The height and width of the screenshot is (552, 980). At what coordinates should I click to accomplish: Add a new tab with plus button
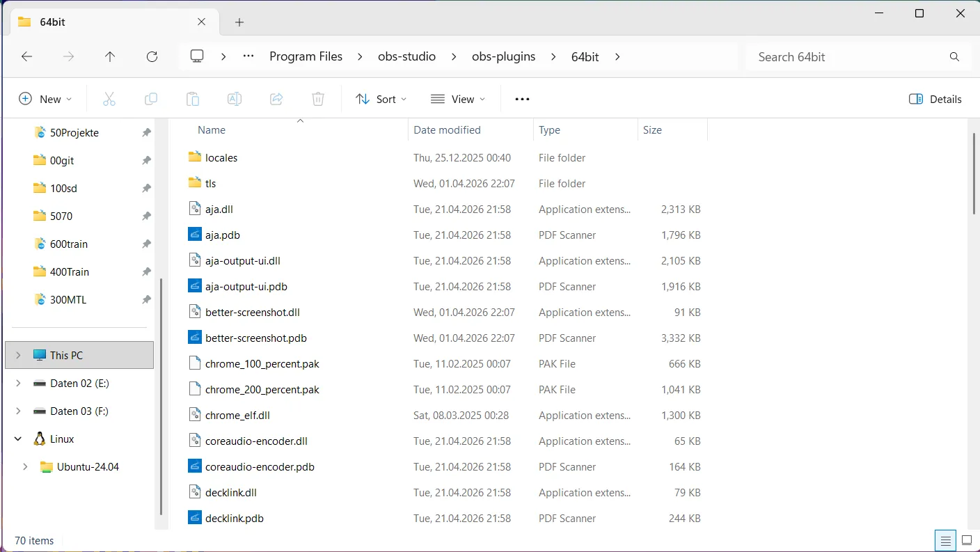(x=239, y=22)
